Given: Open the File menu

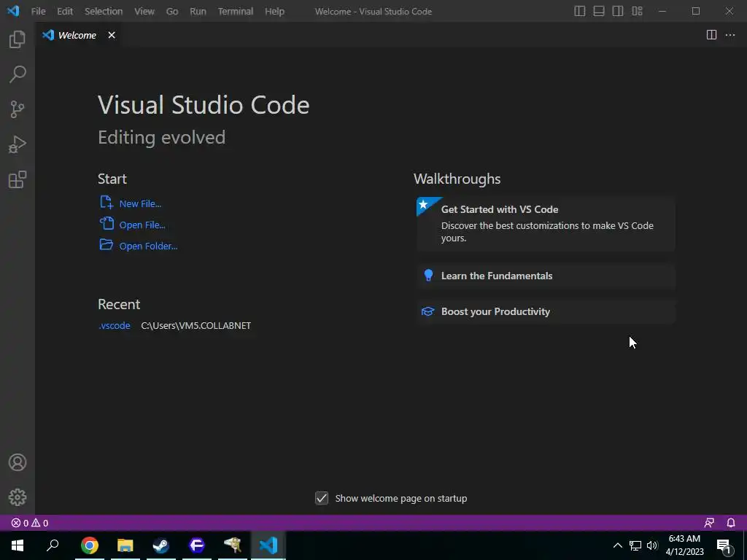Looking at the screenshot, I should pos(38,11).
